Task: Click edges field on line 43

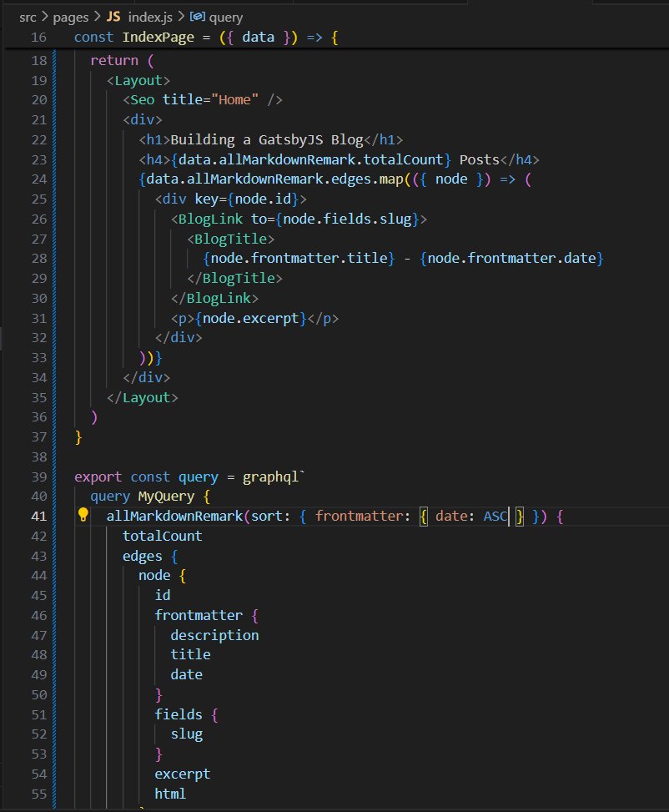Action: 142,557
